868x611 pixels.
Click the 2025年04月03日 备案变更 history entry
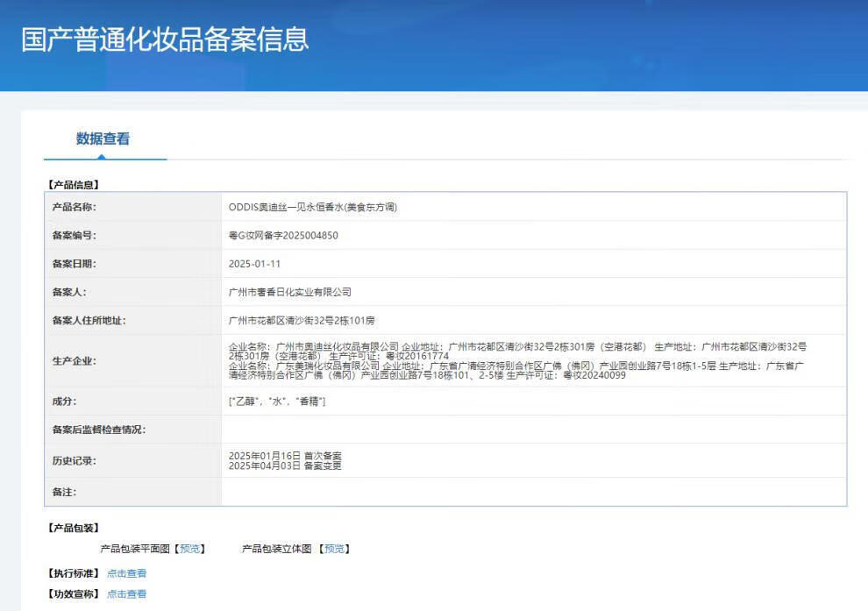tap(284, 465)
